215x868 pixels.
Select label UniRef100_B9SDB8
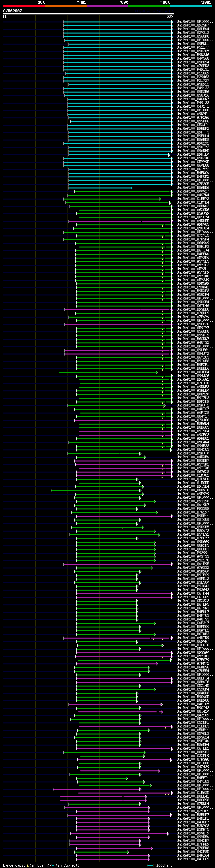[193, 309]
